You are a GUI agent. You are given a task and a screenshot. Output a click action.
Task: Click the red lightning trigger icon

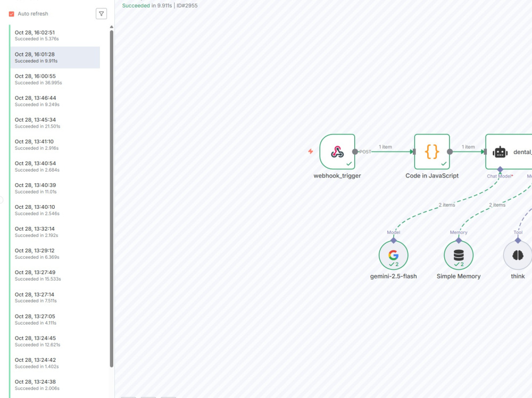311,151
